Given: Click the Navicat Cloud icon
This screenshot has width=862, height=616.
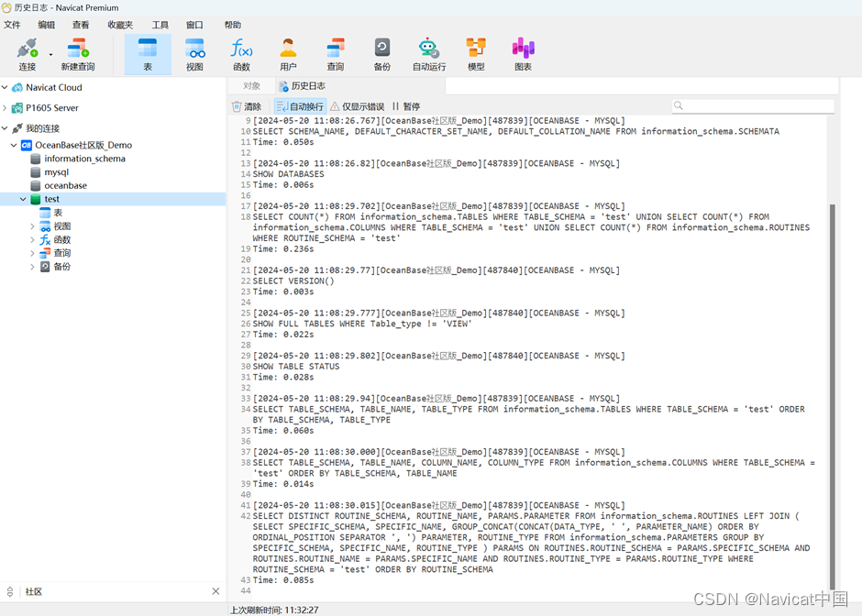Looking at the screenshot, I should (x=17, y=87).
